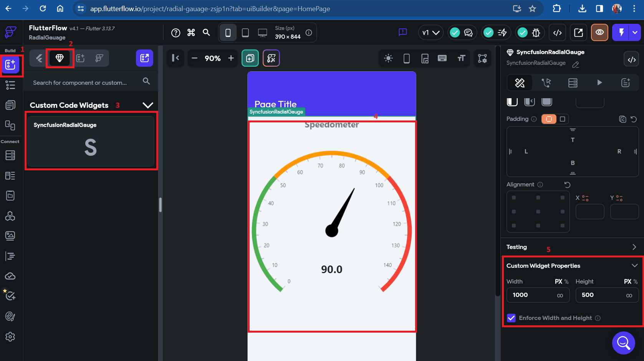Switch canvas to desktop device view
The image size is (644, 361).
263,33
